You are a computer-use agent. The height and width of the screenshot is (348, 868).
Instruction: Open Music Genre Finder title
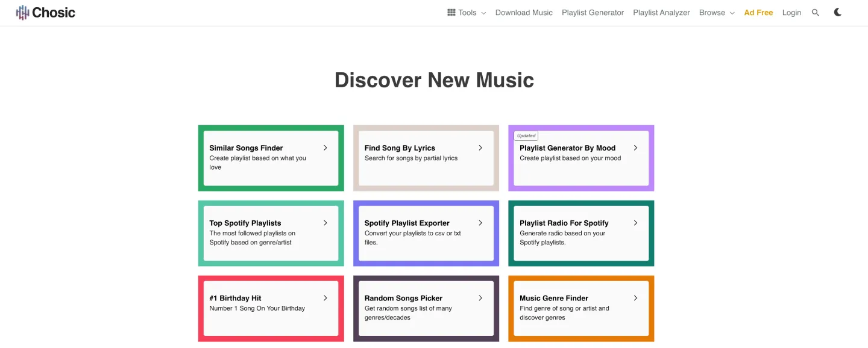click(554, 299)
